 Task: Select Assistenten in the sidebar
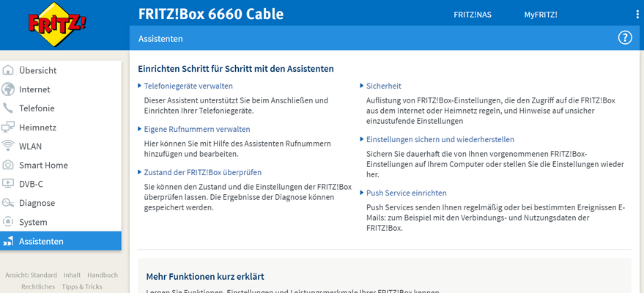[41, 241]
